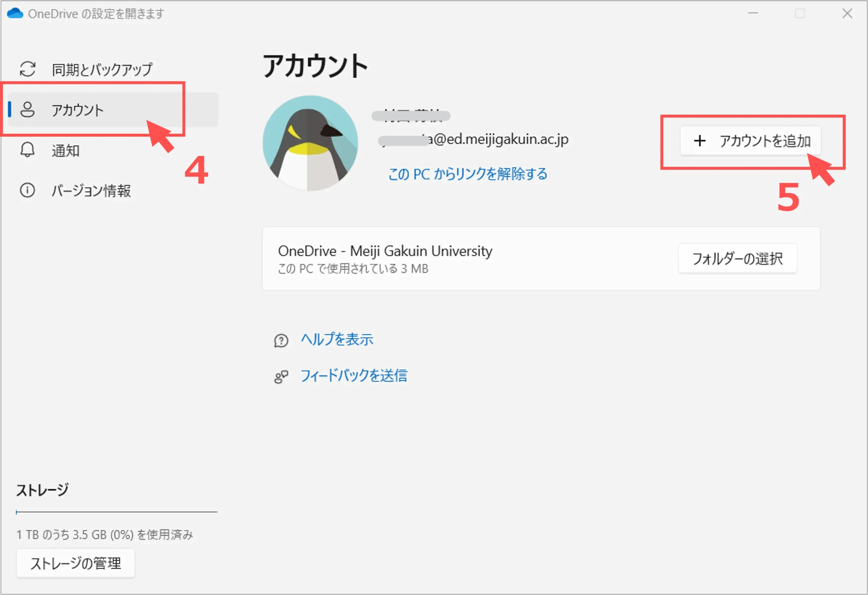This screenshot has width=868, height=595.
Task: Click the アカウント page heading
Action: (316, 66)
